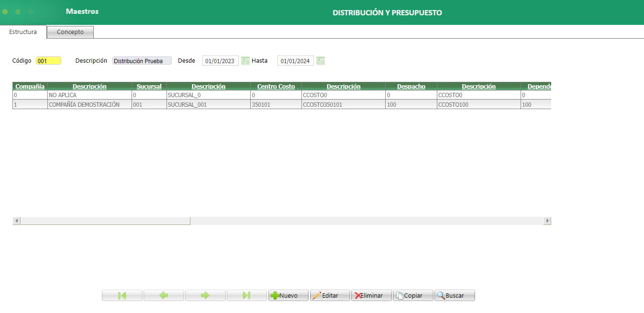This screenshot has width=644, height=313.
Task: Sort records by the Compañía column header
Action: tap(30, 86)
